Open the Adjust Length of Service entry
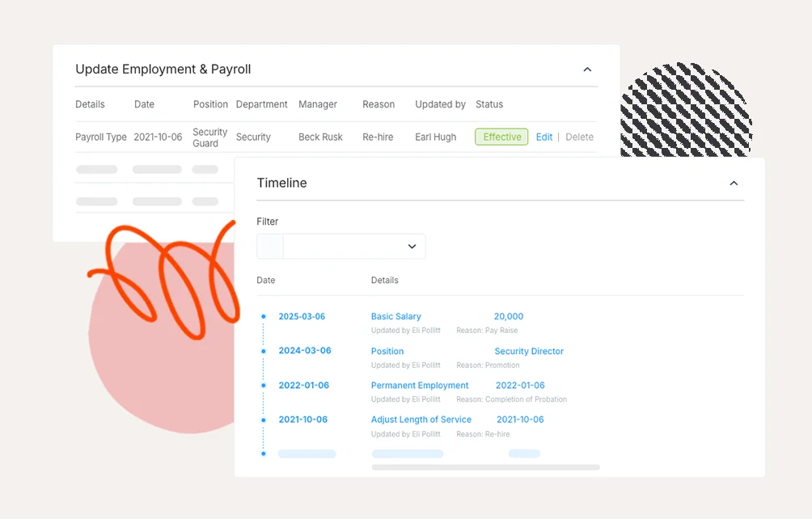 click(x=421, y=420)
